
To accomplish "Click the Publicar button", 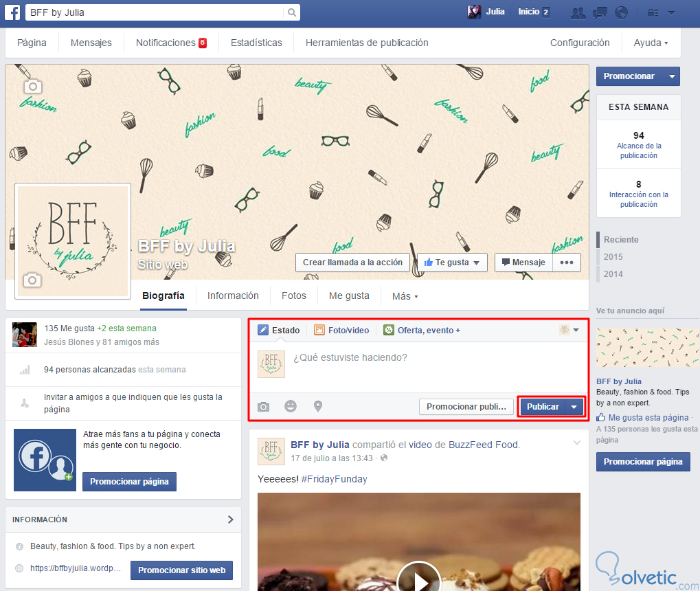I will [x=543, y=407].
